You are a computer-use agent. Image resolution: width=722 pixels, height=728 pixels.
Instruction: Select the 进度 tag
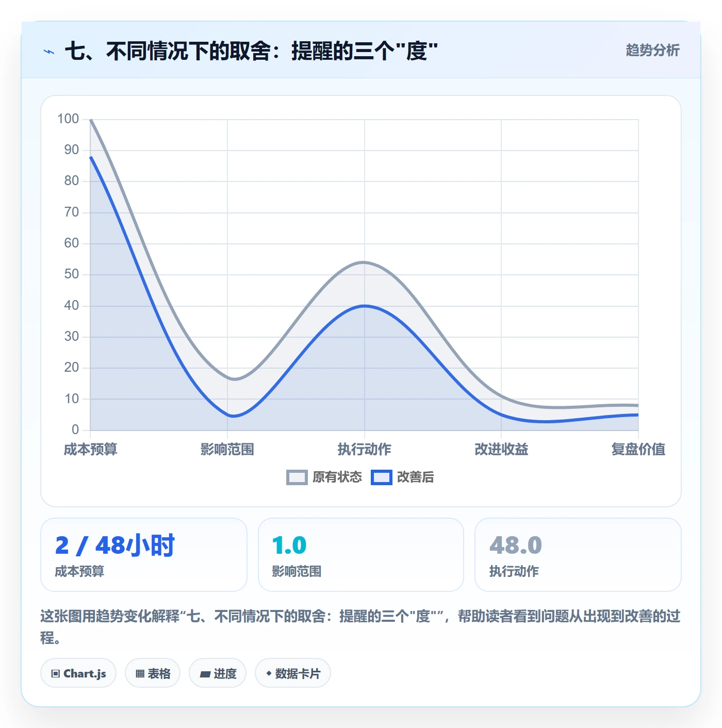point(218,673)
